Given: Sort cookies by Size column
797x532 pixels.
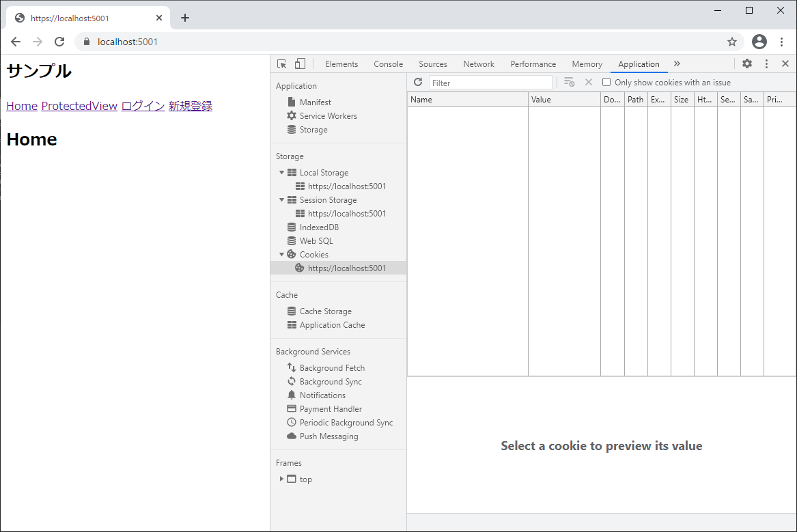Looking at the screenshot, I should click(x=682, y=100).
